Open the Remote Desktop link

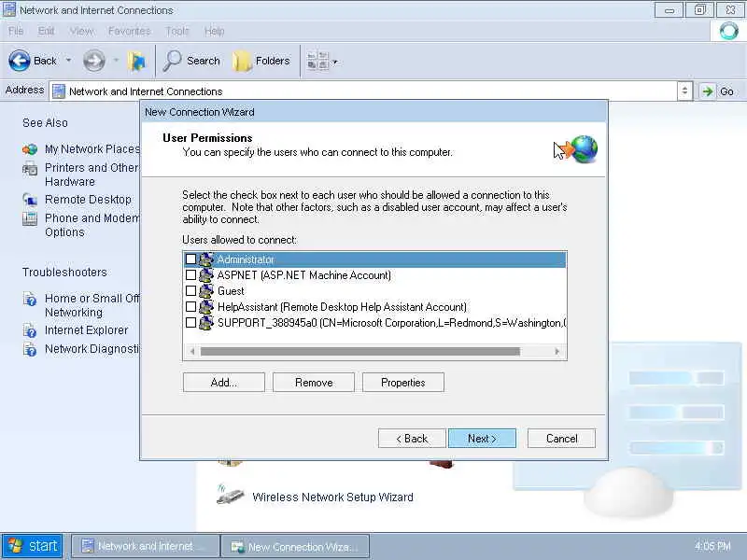coord(88,200)
